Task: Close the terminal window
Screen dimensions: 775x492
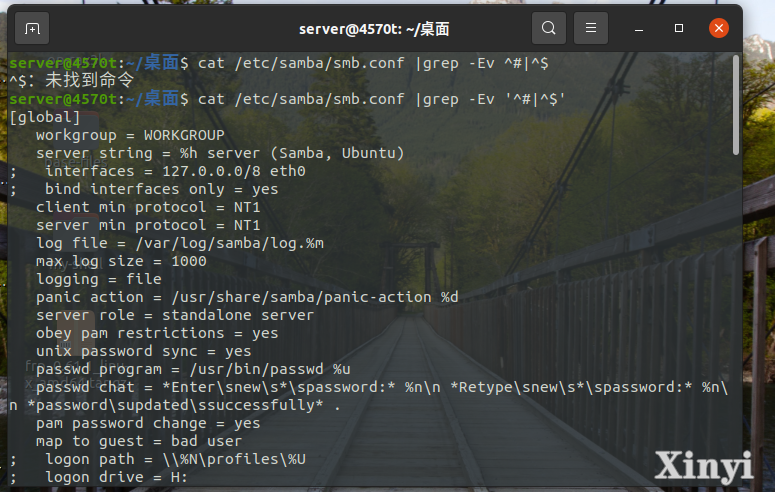Action: (719, 28)
